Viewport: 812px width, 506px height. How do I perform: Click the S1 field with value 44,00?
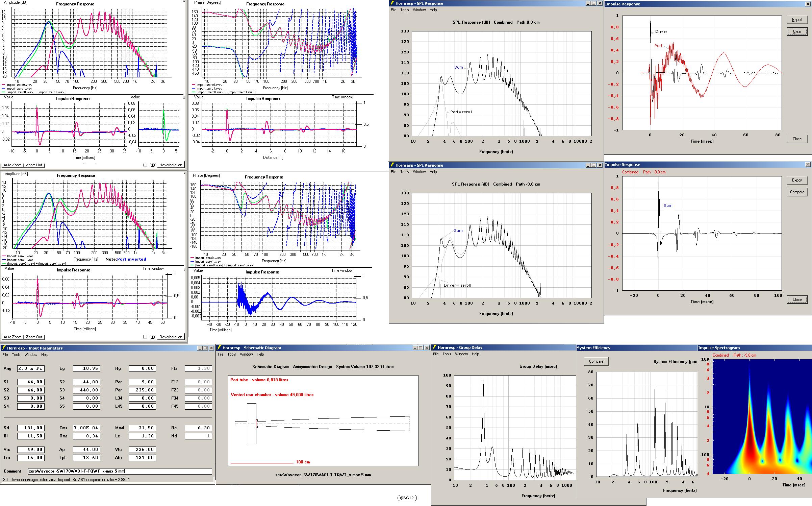point(31,382)
